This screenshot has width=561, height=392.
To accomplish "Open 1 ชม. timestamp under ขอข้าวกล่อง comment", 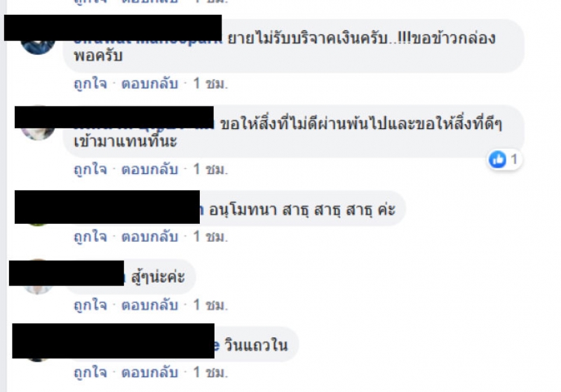I will [x=210, y=83].
